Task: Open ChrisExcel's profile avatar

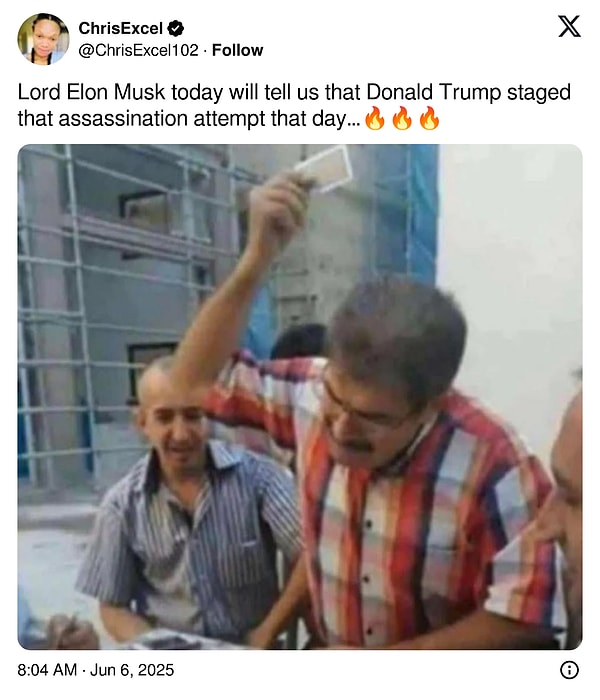Action: click(x=43, y=39)
